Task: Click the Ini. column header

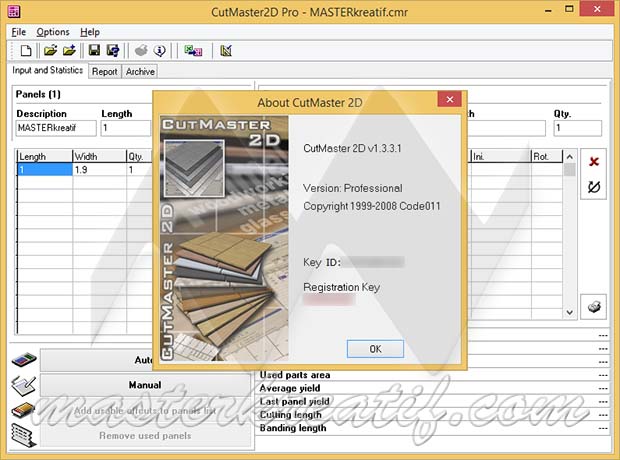Action: (x=501, y=157)
